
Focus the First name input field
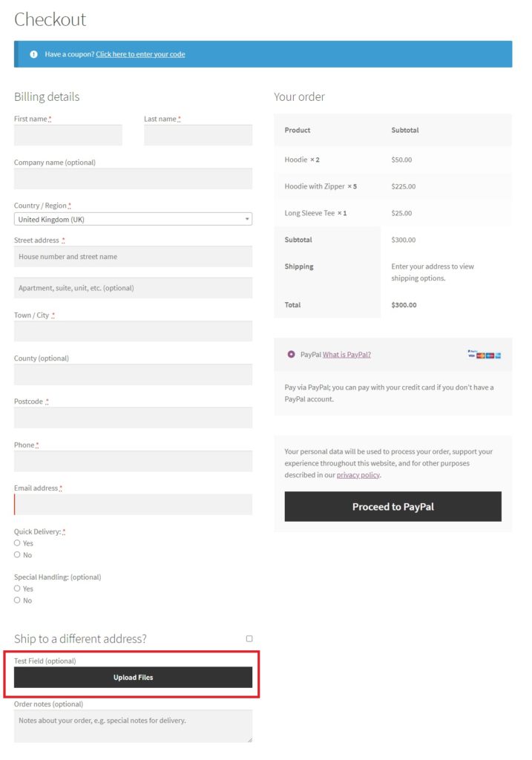[68, 135]
